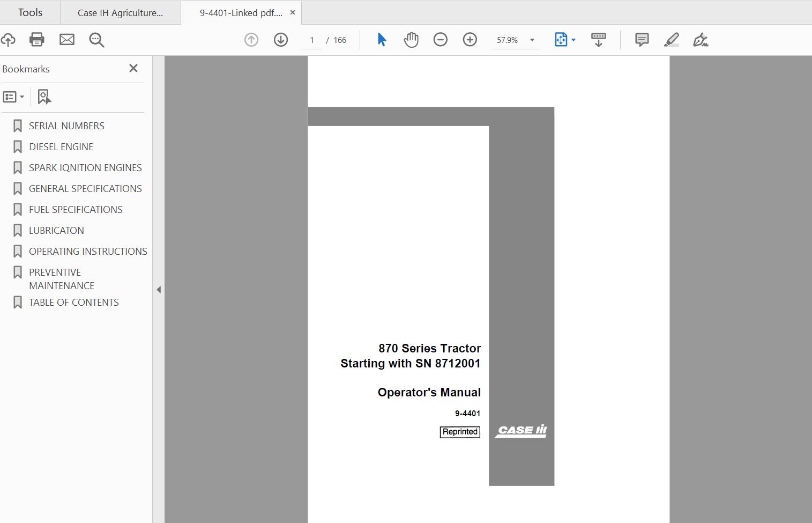Click the bookmark icon beside DIESEL ENGINE
812x523 pixels.
pyautogui.click(x=18, y=147)
